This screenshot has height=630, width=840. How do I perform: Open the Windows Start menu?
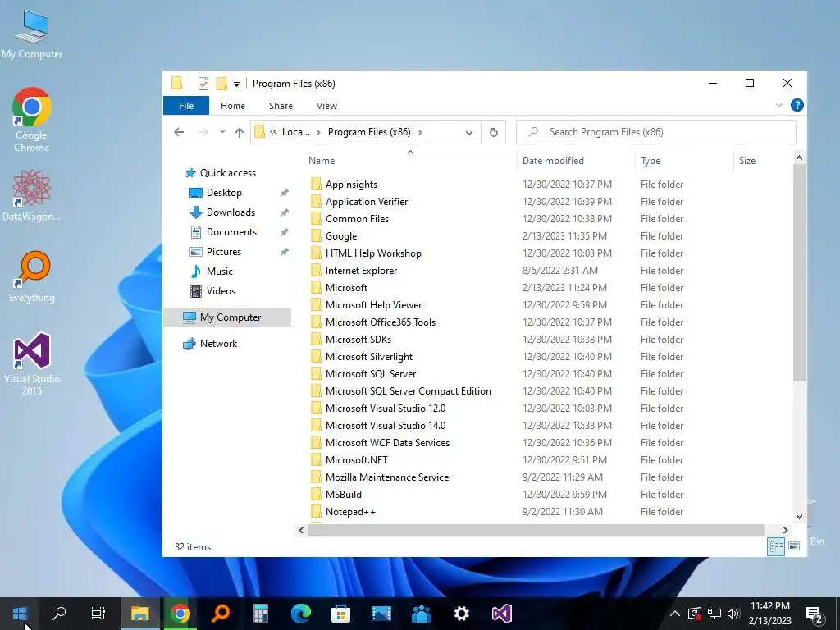pyautogui.click(x=20, y=614)
